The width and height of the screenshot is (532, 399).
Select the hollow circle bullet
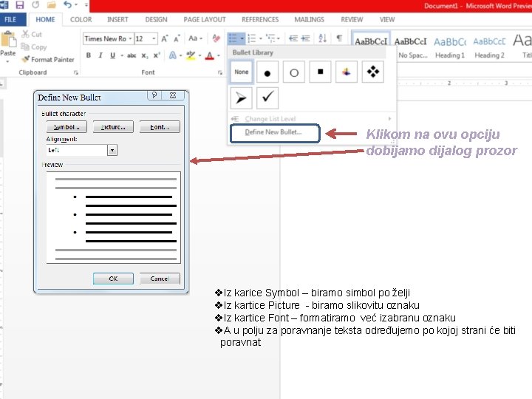click(294, 72)
